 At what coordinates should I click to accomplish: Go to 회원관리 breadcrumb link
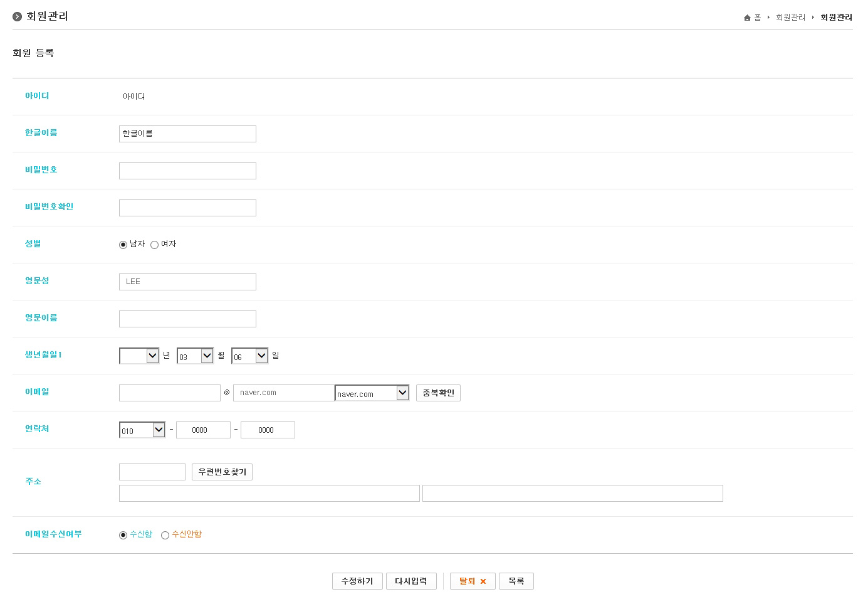point(790,18)
